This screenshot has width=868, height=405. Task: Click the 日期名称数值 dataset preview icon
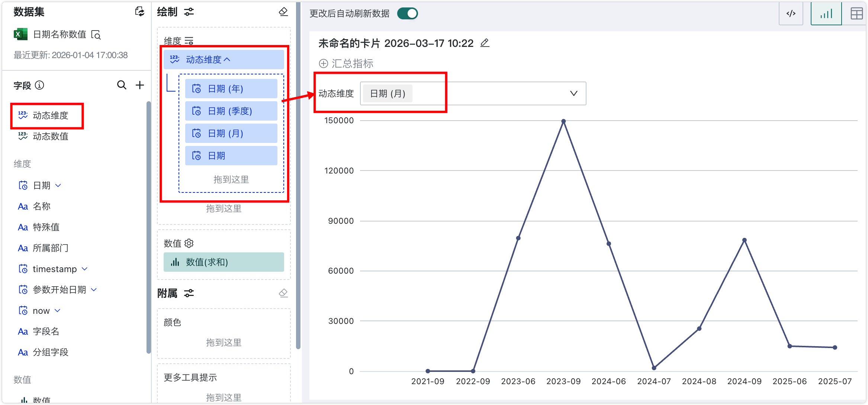(x=97, y=35)
